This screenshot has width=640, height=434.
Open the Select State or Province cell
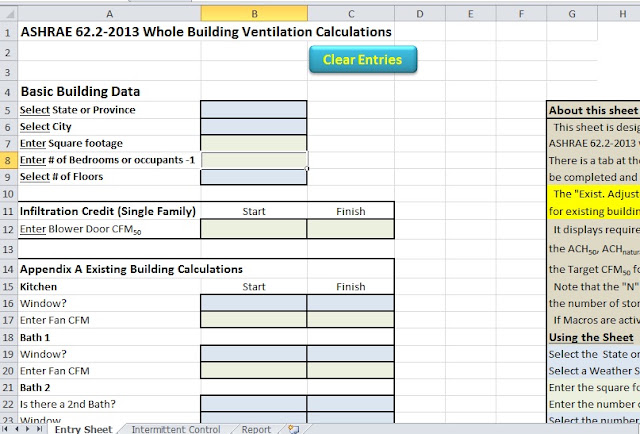(254, 110)
